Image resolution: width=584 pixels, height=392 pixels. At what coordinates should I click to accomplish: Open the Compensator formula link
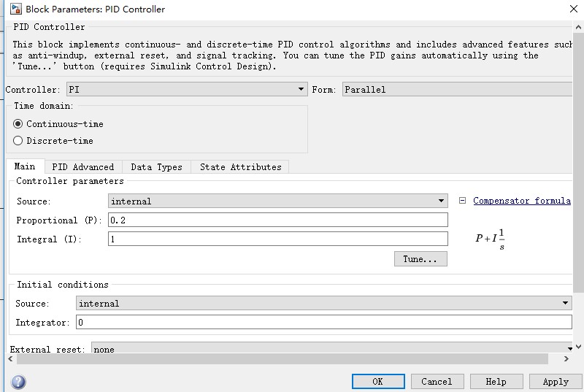521,201
